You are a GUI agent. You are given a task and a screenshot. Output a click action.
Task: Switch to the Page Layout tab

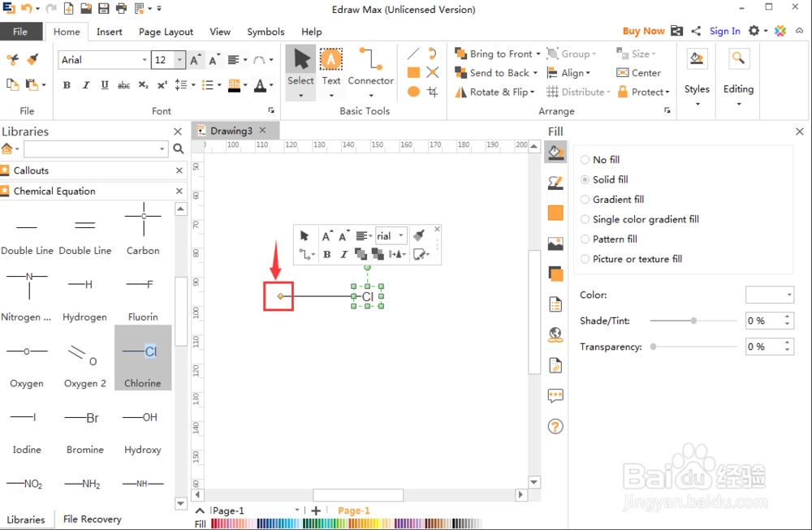[166, 32]
